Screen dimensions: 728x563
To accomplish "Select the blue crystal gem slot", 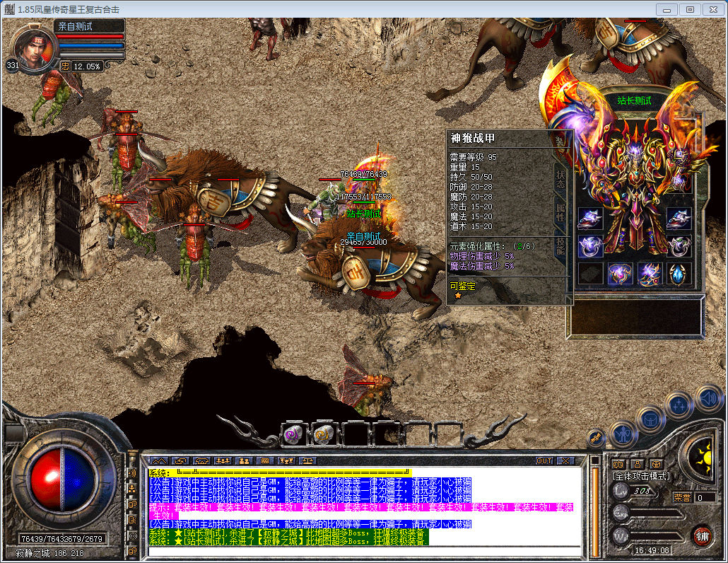I will 679,274.
